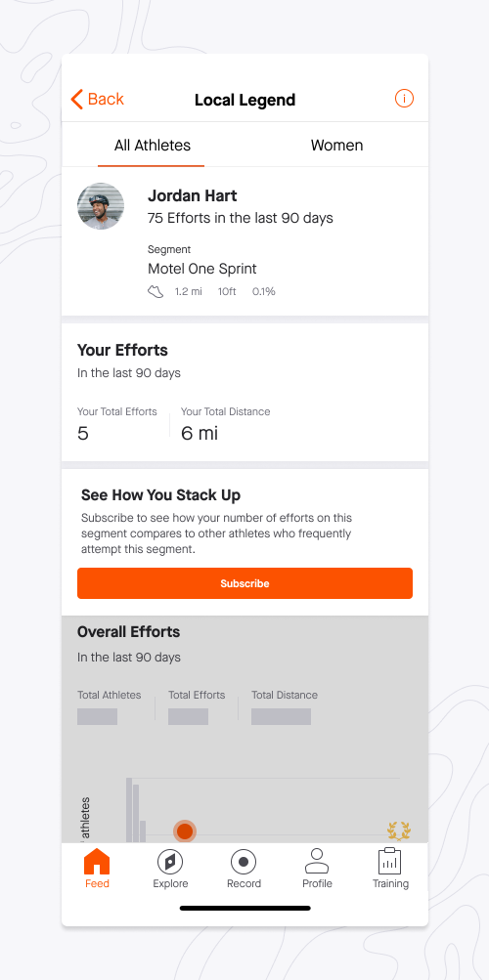The height and width of the screenshot is (980, 489).
Task: Tap the golden laurel crown icon
Action: [399, 831]
